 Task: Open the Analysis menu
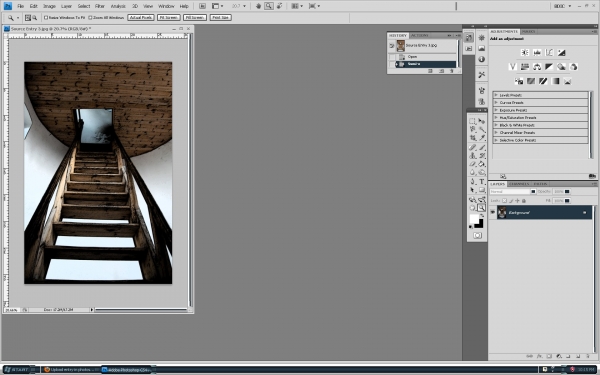point(118,6)
